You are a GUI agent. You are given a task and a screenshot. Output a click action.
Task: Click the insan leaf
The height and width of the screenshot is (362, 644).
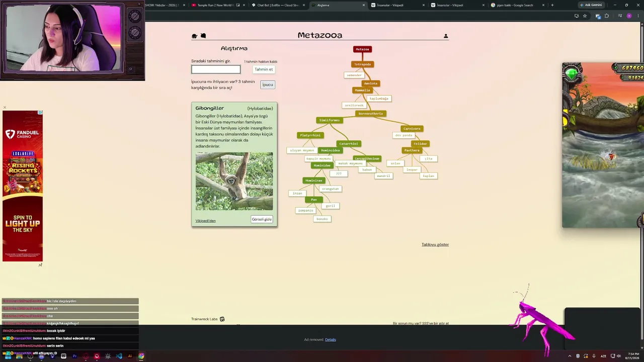(x=297, y=194)
